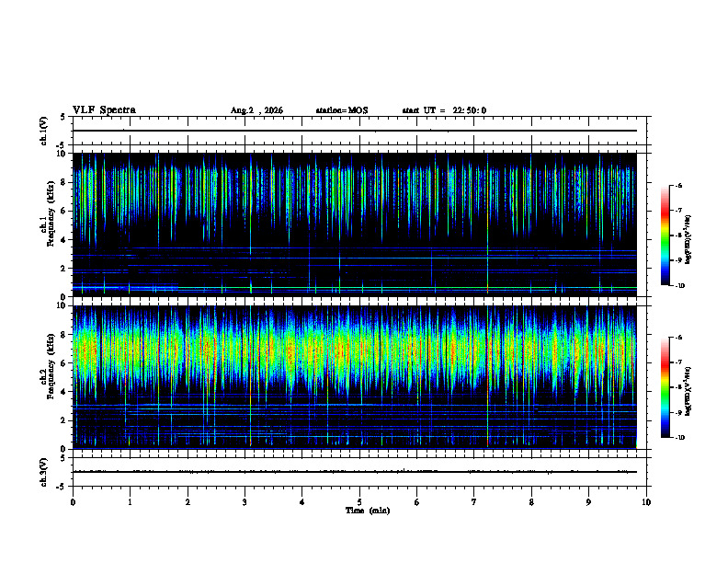The width and height of the screenshot is (728, 563).
Task: Click the ch.1 color scale's log(PSD) label
Action: coord(688,239)
